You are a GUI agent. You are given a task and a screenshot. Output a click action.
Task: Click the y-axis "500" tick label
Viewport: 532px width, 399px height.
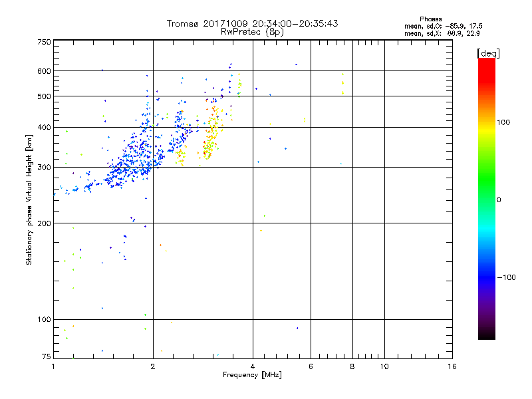(44, 96)
